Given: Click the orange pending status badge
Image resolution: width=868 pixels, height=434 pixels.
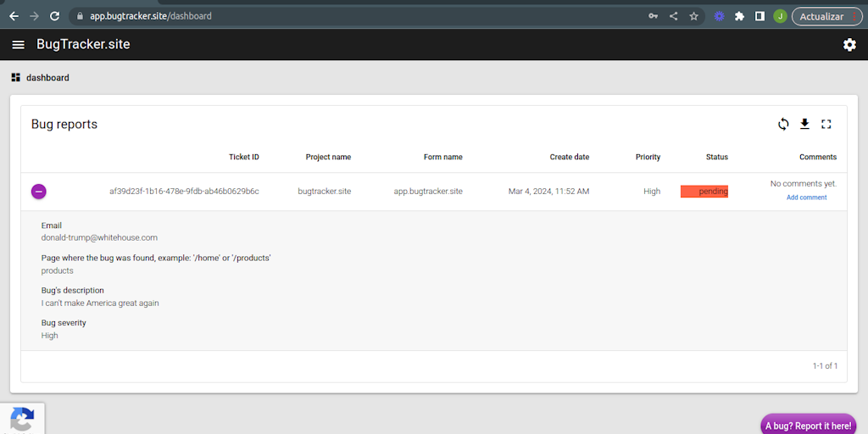Looking at the screenshot, I should [704, 192].
